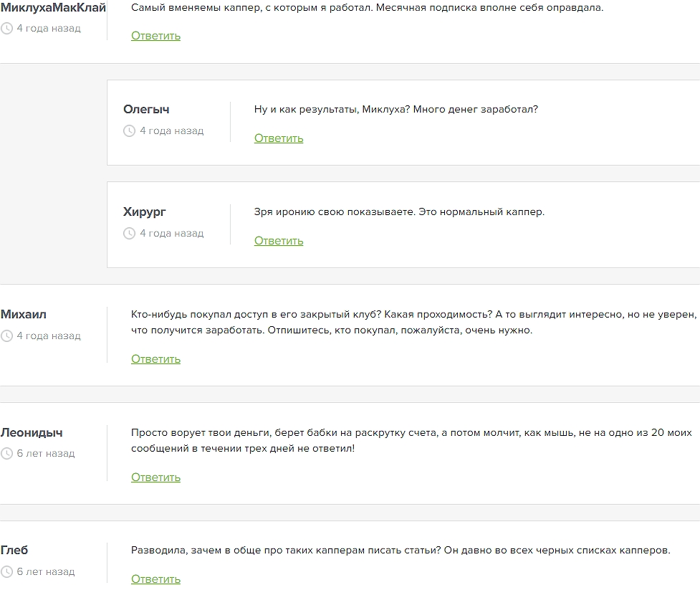The width and height of the screenshot is (700, 590).
Task: Click the commenter name Глеб
Action: (14, 551)
